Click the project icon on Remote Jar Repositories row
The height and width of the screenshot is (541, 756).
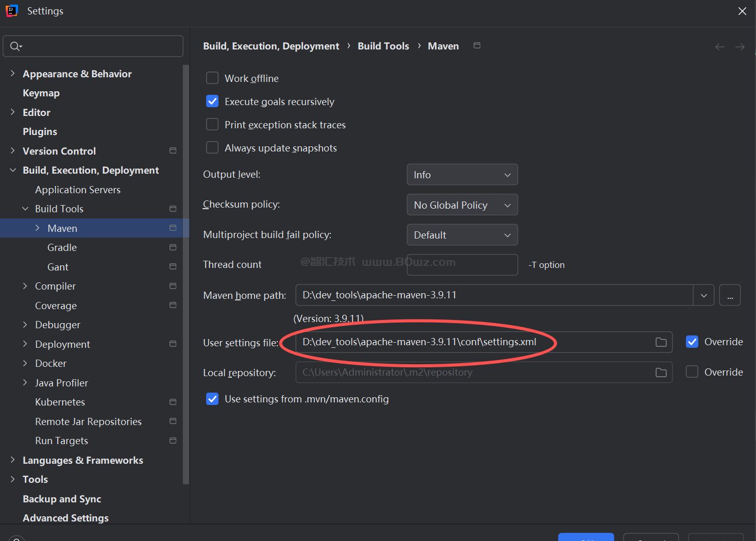[x=173, y=421]
